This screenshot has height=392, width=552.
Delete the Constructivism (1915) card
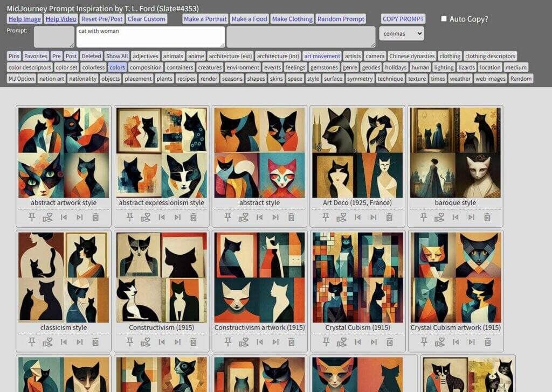pyautogui.click(x=194, y=342)
